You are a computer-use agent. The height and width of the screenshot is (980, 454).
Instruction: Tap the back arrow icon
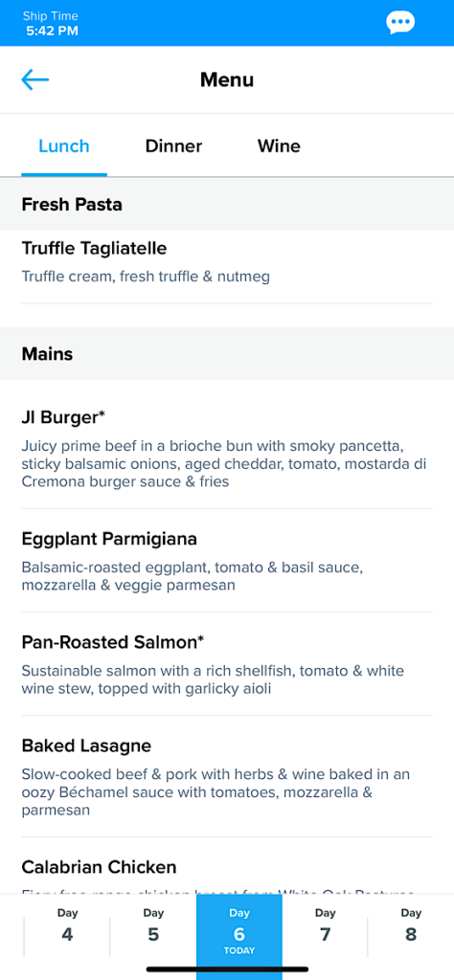(35, 79)
